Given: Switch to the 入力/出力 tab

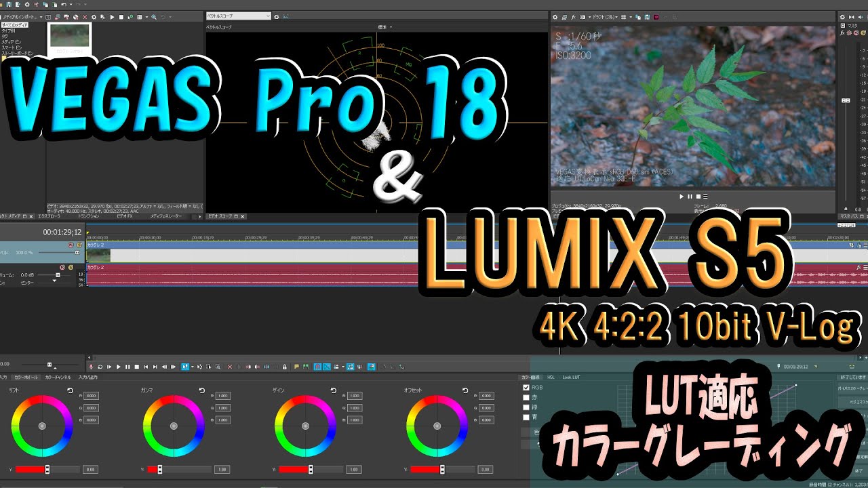Looking at the screenshot, I should (88, 377).
